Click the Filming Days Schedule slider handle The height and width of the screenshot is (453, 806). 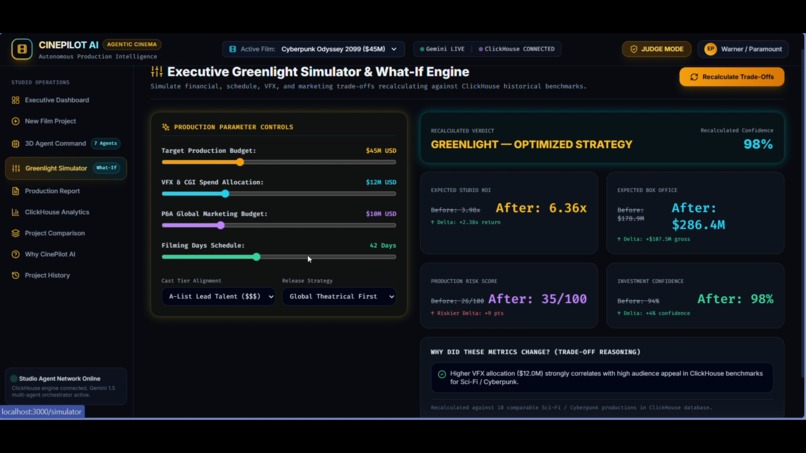pos(257,257)
